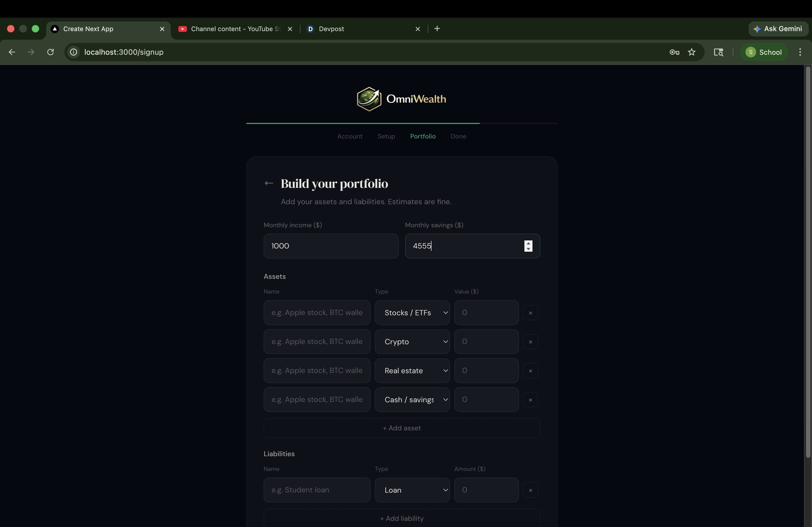Viewport: 812px width, 527px height.
Task: Reload the page with refresh icon
Action: click(x=50, y=52)
